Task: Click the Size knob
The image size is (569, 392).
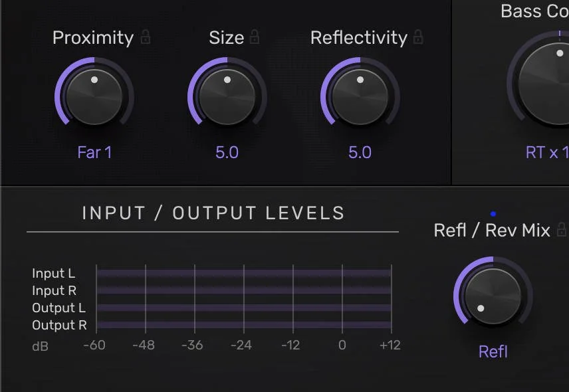Action: pos(227,95)
